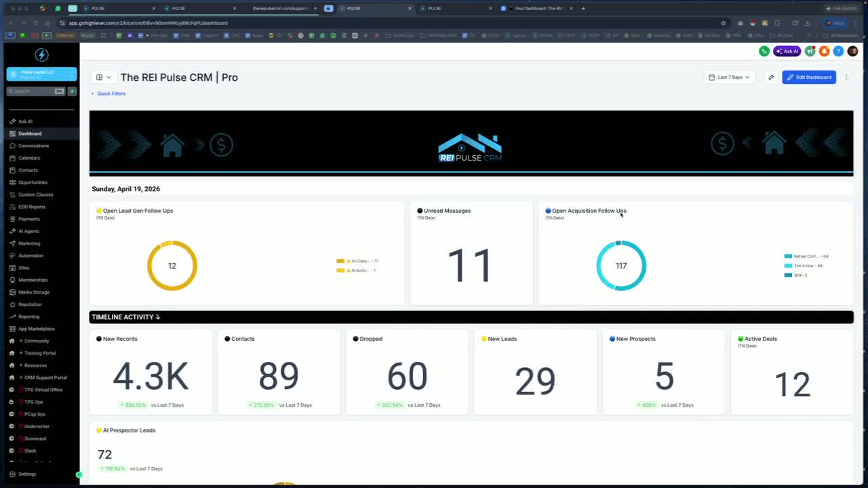The width and height of the screenshot is (868, 488).
Task: Open the three-dot dashboard options menu
Action: (x=846, y=77)
